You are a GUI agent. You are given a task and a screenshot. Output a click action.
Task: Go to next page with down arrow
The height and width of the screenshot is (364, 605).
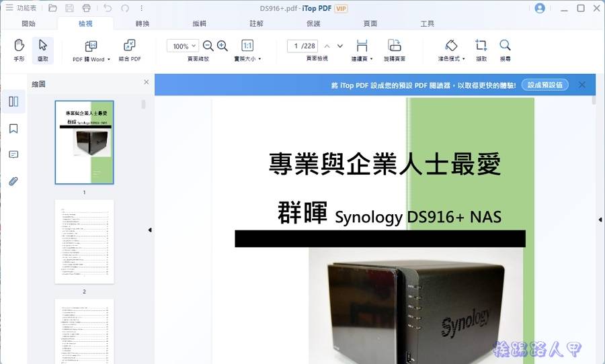(340, 46)
